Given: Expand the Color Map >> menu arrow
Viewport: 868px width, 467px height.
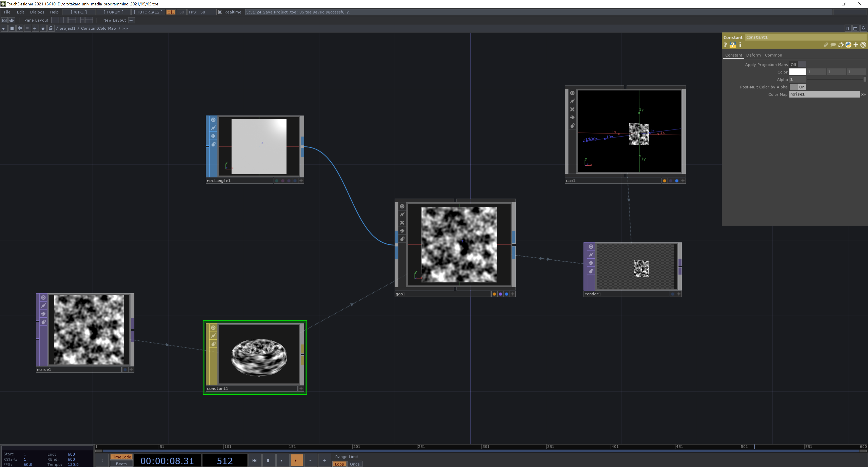Looking at the screenshot, I should (863, 95).
